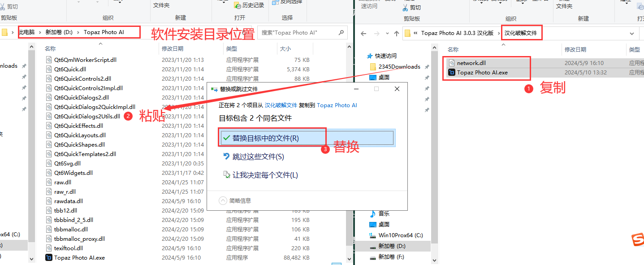Select Topaz Photo AI.exe icon in right window
The image size is (644, 265).
tap(452, 72)
